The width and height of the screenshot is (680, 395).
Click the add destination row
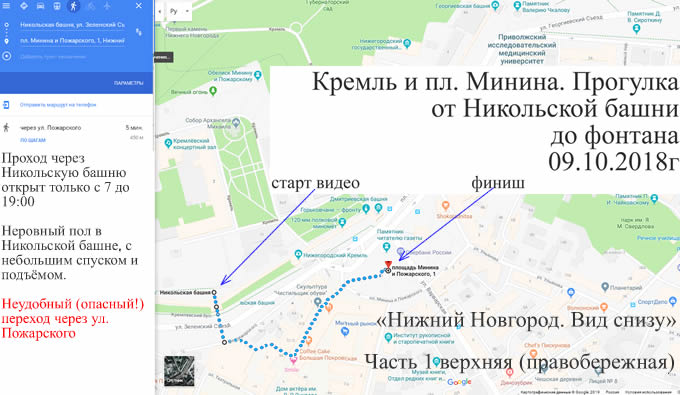pyautogui.click(x=53, y=56)
